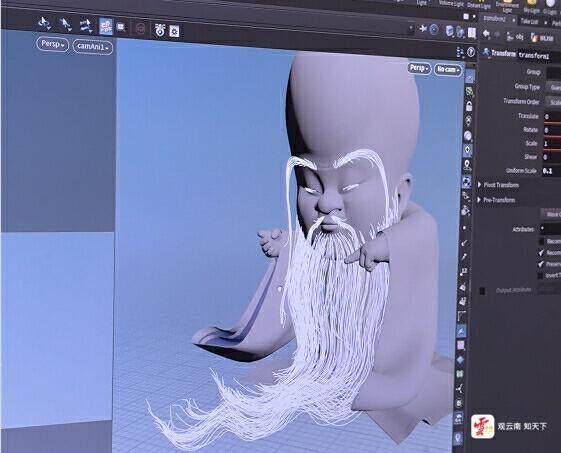
Task: Open the left viewport Persp dropdown
Action: tap(53, 44)
